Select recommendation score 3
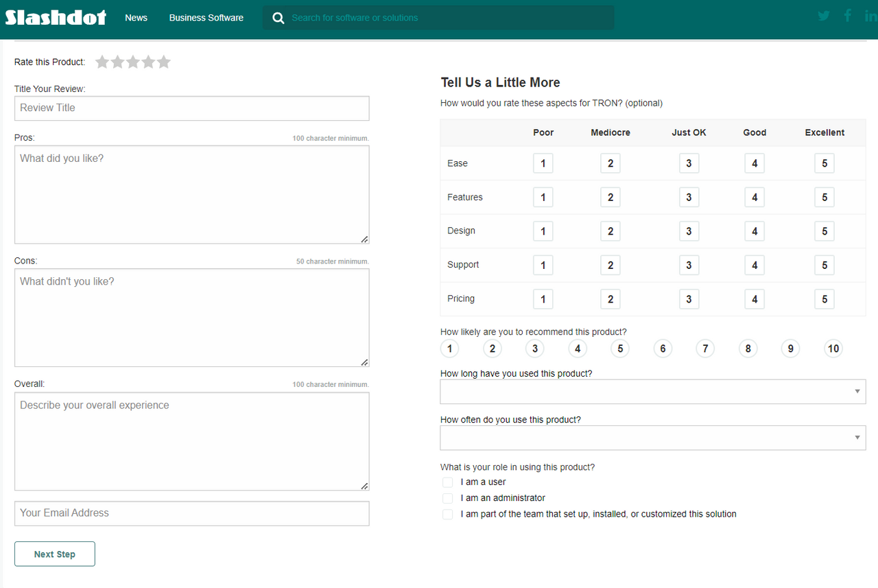878x588 pixels. (535, 349)
